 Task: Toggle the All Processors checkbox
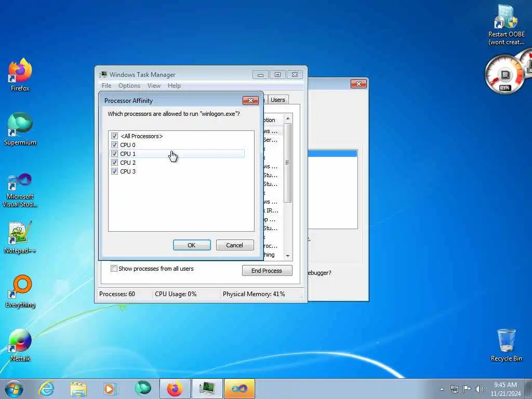[114, 136]
